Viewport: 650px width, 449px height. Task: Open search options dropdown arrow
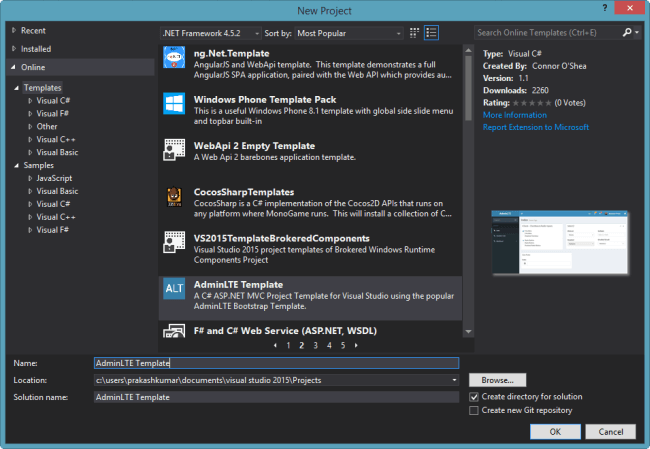point(637,32)
